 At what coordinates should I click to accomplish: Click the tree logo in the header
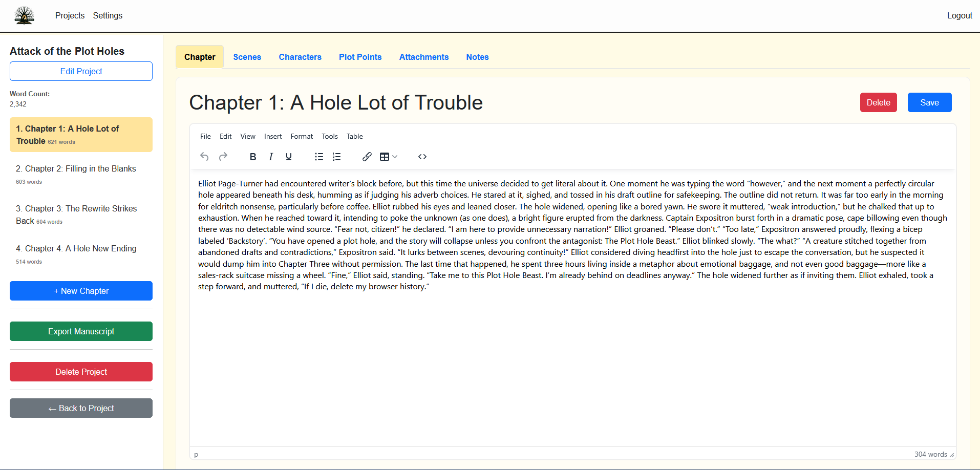coord(24,15)
